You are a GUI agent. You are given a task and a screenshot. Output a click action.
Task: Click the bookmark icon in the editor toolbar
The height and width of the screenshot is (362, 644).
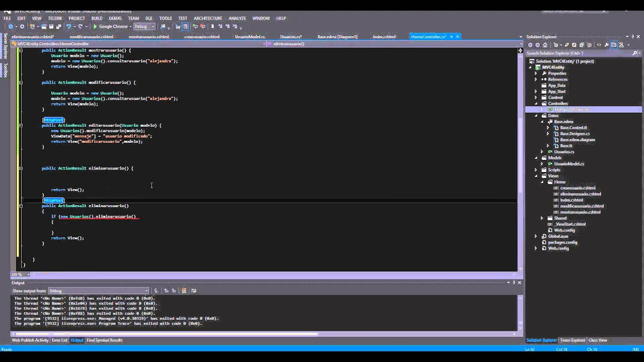click(x=212, y=27)
